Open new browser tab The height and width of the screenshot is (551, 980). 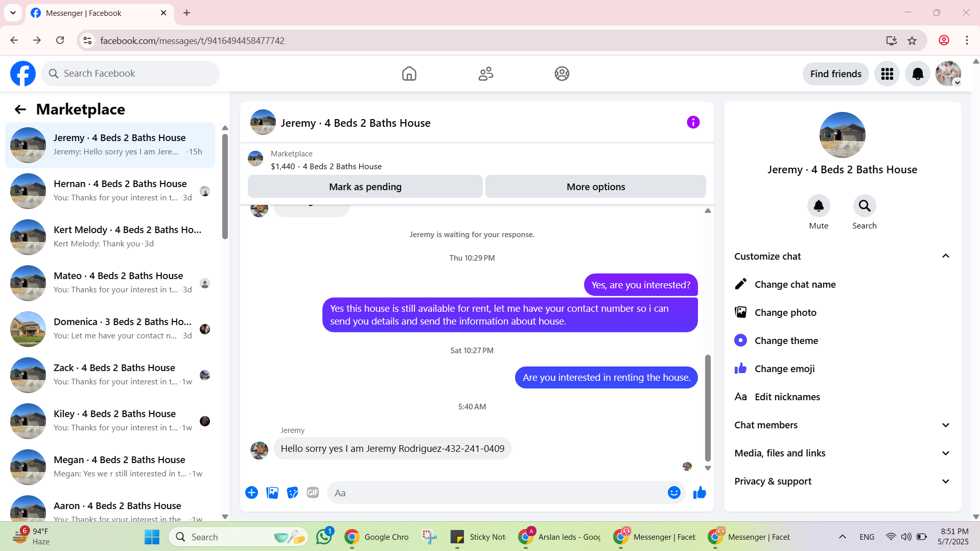coord(186,13)
